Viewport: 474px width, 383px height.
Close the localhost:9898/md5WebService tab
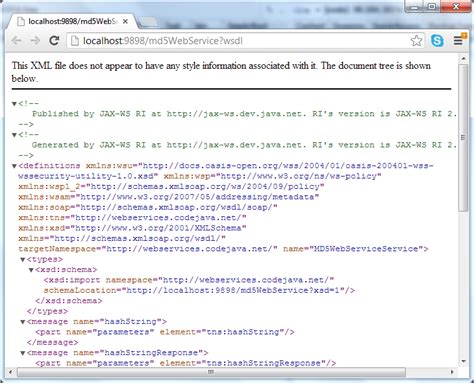(125, 21)
